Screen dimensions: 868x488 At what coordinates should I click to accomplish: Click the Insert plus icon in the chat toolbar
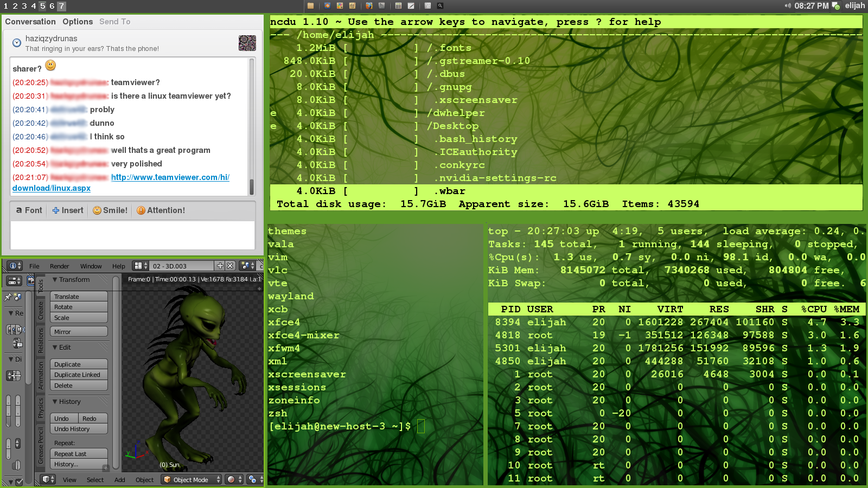pos(56,210)
